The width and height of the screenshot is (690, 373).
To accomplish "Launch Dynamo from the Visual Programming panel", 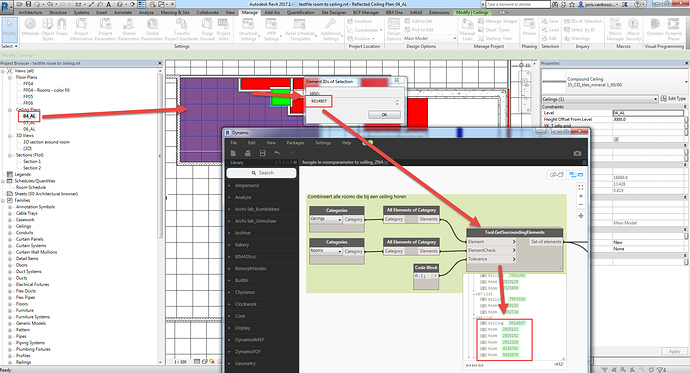I will coord(655,29).
